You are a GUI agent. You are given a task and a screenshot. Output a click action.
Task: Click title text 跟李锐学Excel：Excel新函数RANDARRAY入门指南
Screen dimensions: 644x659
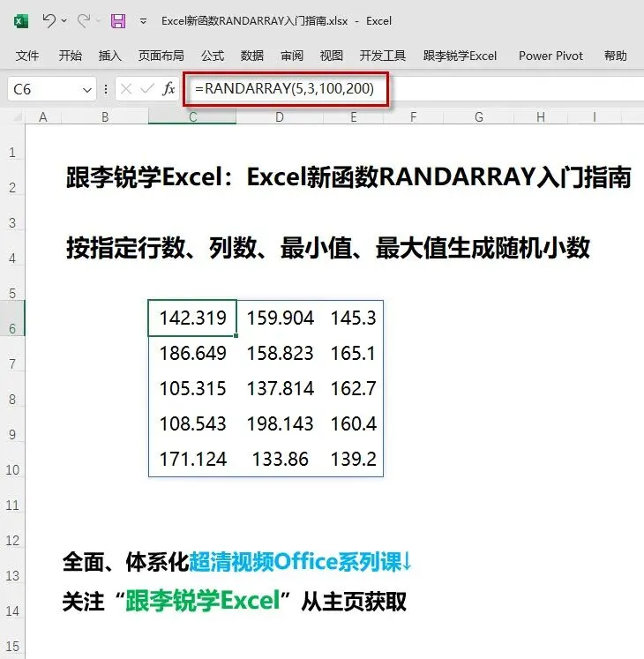pyautogui.click(x=348, y=177)
